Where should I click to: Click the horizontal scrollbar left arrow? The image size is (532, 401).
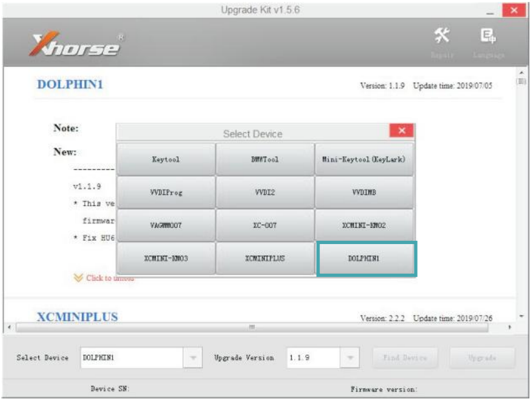pyautogui.click(x=10, y=327)
